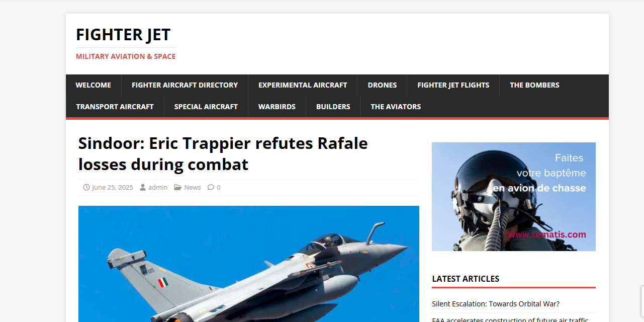Open the admin author link
This screenshot has height=322, width=644.
(x=158, y=187)
